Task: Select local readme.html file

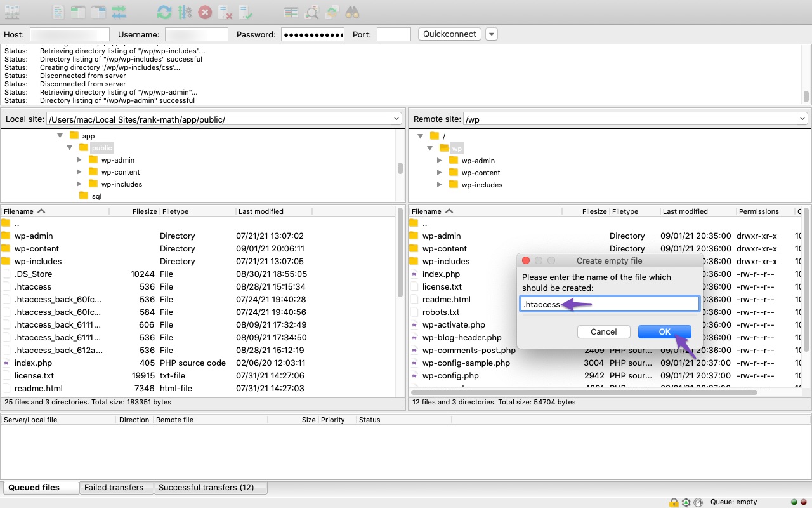Action: pos(199,388)
